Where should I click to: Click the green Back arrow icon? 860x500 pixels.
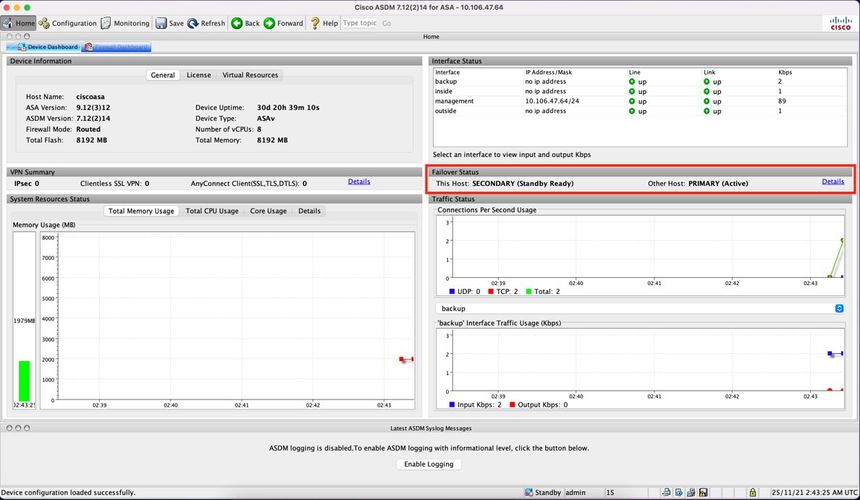coord(237,23)
